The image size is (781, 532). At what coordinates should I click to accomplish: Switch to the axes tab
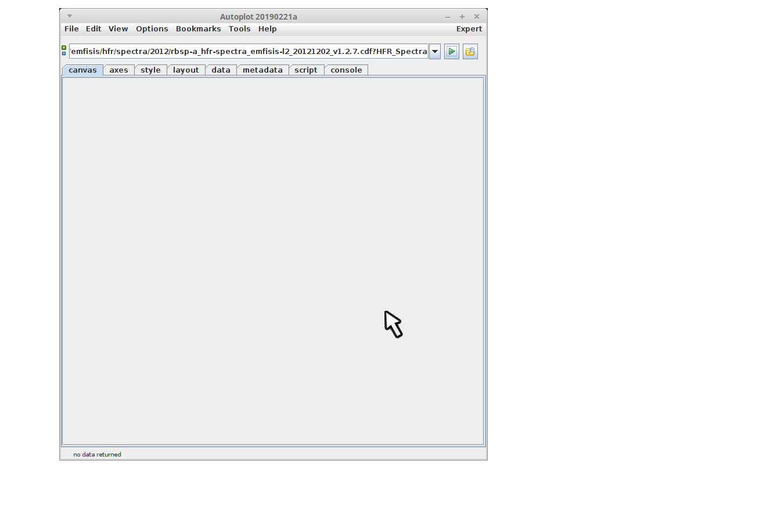119,70
